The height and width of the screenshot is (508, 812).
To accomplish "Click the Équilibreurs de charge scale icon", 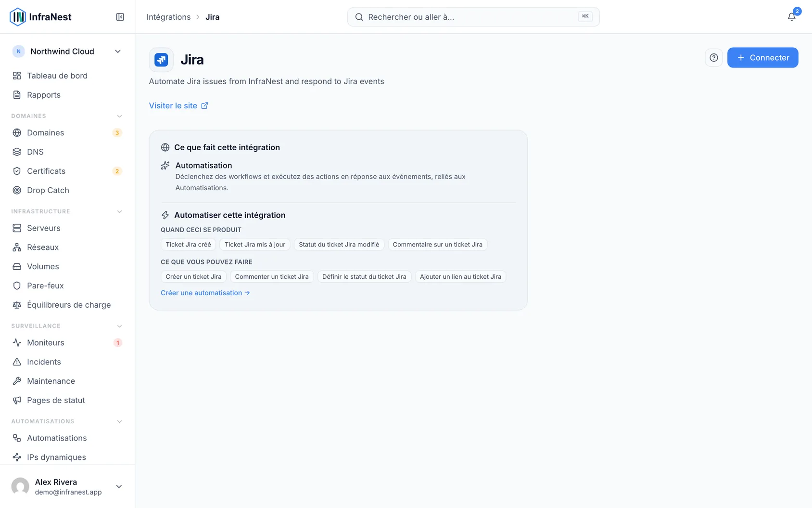I will [17, 305].
